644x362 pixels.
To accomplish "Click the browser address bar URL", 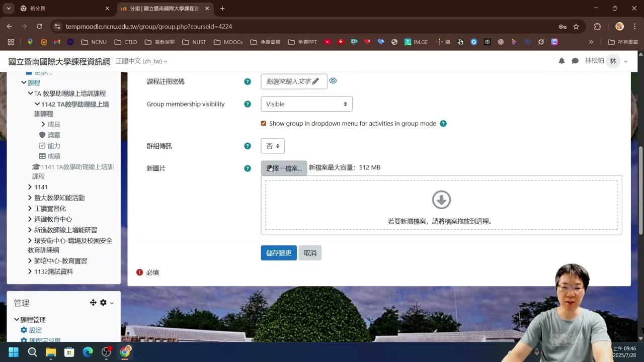I will tap(149, 27).
